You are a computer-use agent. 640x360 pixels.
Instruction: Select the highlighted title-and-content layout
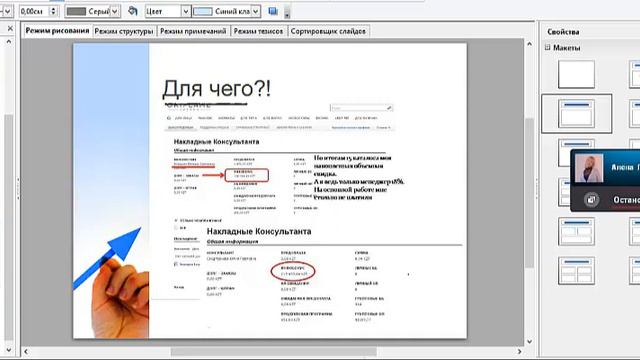pos(576,113)
